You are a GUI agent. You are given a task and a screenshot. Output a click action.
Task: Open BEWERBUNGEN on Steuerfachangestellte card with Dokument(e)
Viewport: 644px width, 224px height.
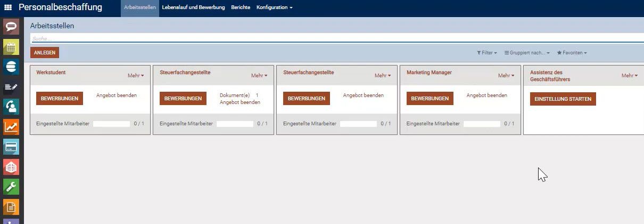click(183, 99)
